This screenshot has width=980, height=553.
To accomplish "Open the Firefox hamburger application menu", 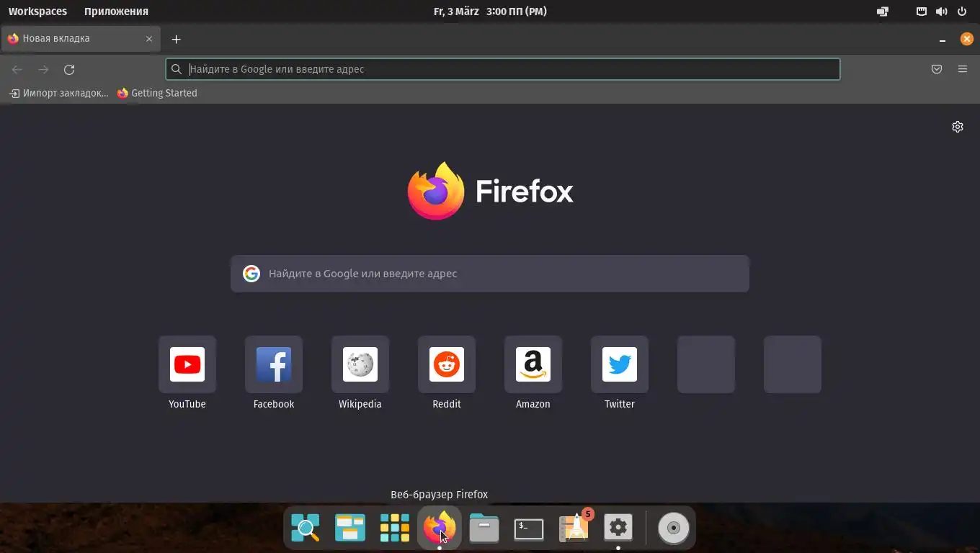I will point(963,69).
